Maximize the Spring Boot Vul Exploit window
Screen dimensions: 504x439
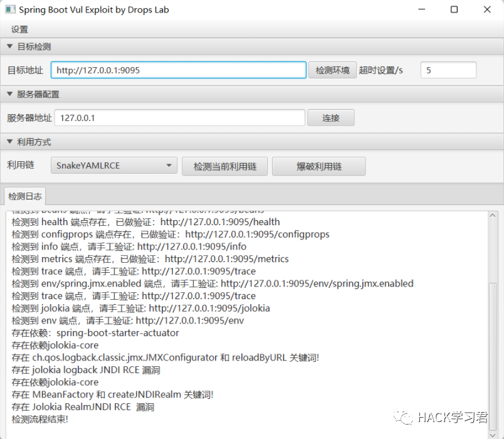[x=454, y=9]
